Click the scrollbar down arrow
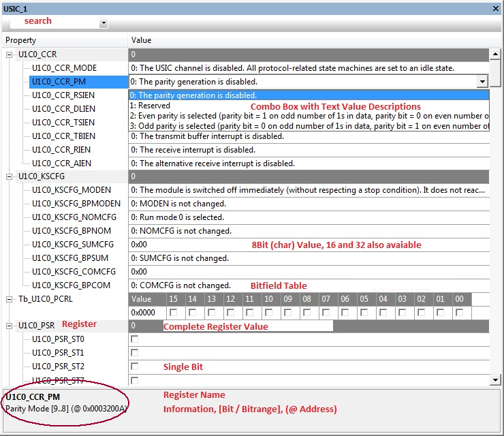The height and width of the screenshot is (436, 504). 495,379
